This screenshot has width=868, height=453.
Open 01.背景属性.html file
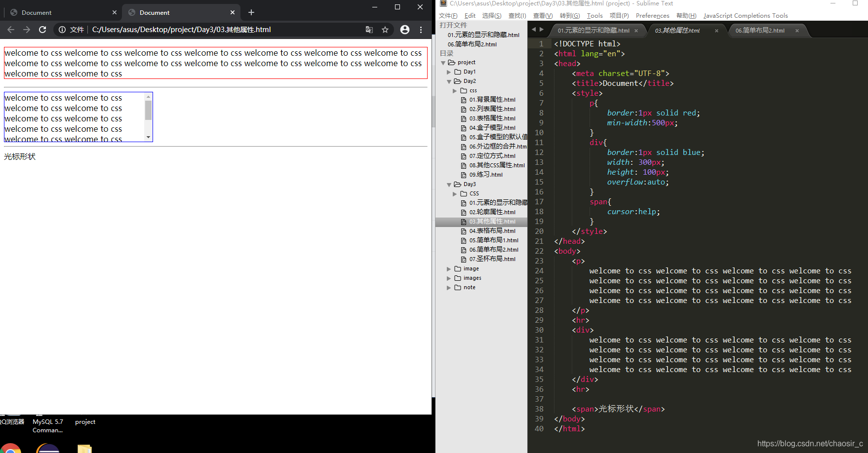[492, 100]
